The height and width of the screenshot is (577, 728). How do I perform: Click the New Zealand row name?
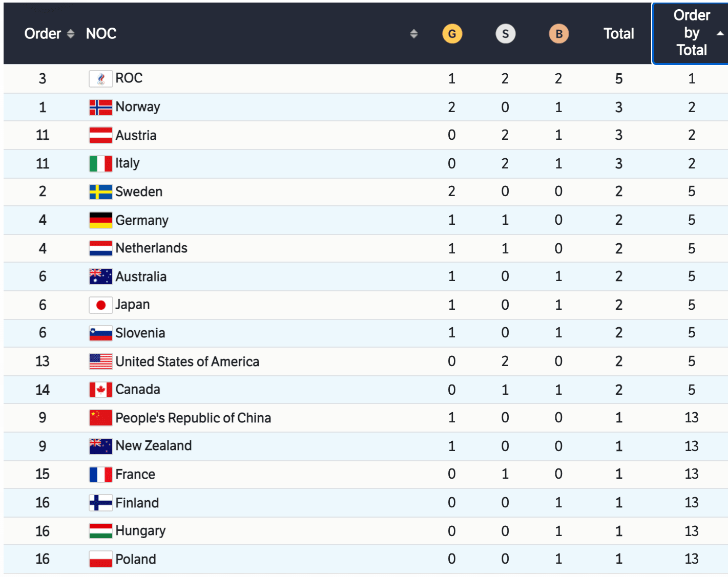tap(153, 446)
